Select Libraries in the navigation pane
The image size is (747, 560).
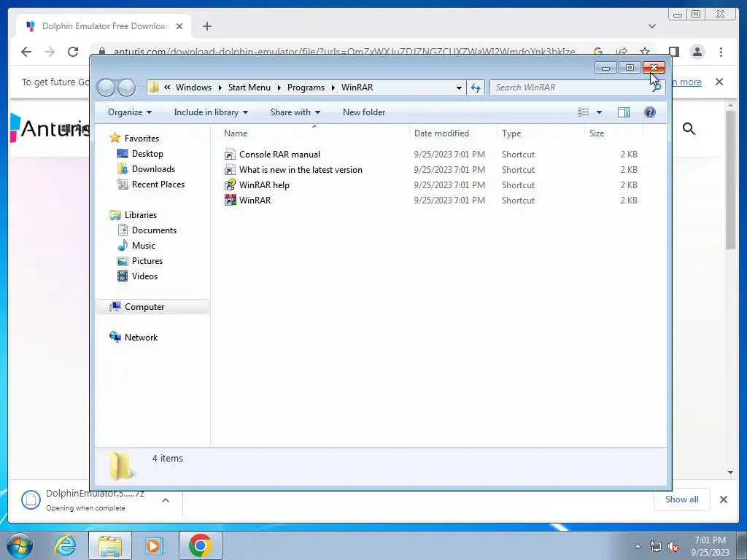tap(141, 215)
